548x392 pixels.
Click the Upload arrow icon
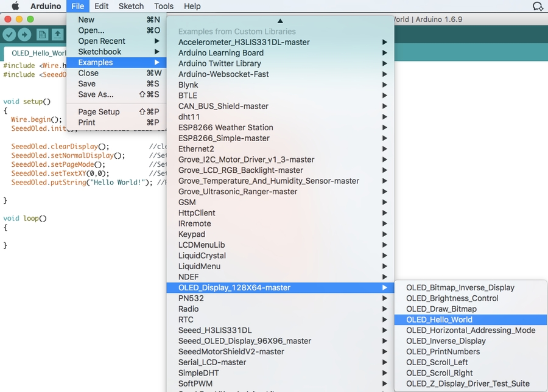(24, 35)
